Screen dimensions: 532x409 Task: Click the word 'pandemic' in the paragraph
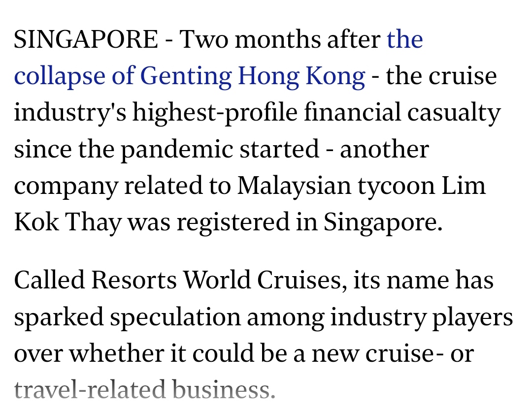click(177, 150)
